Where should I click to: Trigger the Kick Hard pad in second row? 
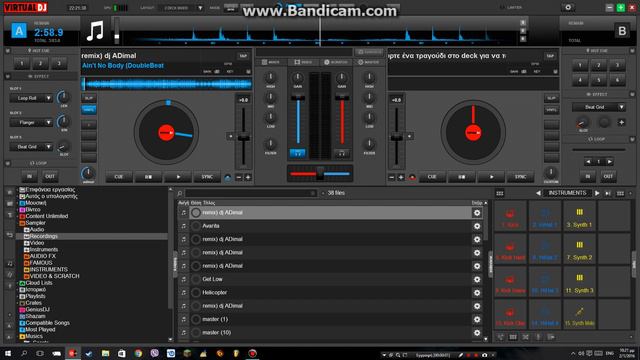click(510, 250)
